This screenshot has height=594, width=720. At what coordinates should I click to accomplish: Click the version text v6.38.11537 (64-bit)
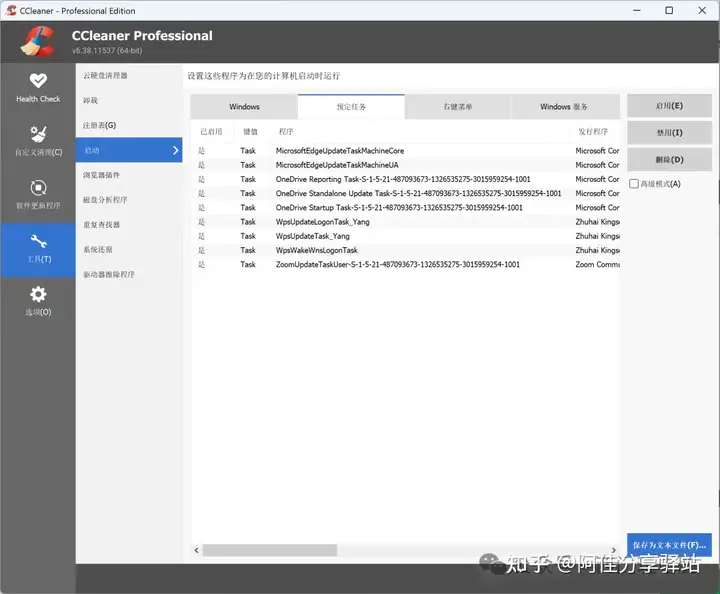point(107,50)
